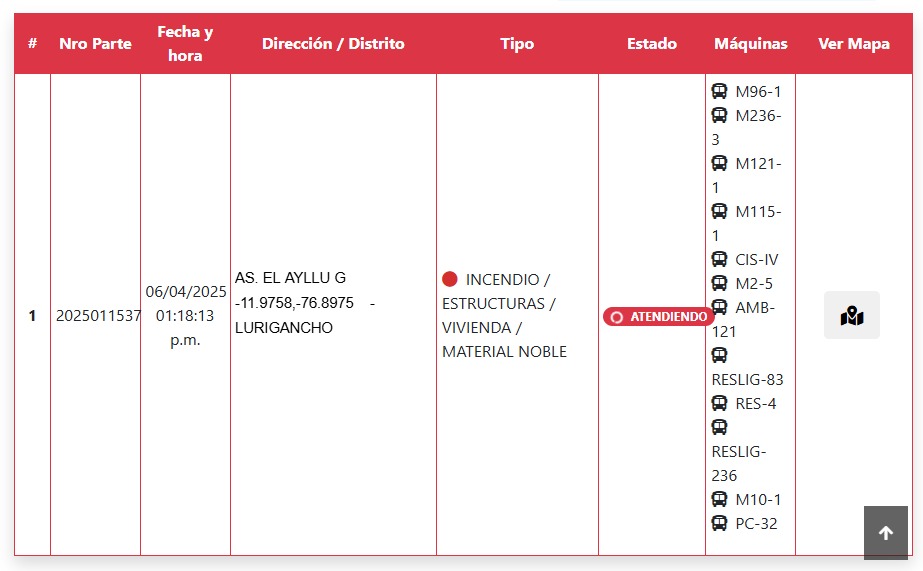Viewport: 923px width, 571px height.
Task: Click the Estado column header
Action: click(x=652, y=44)
